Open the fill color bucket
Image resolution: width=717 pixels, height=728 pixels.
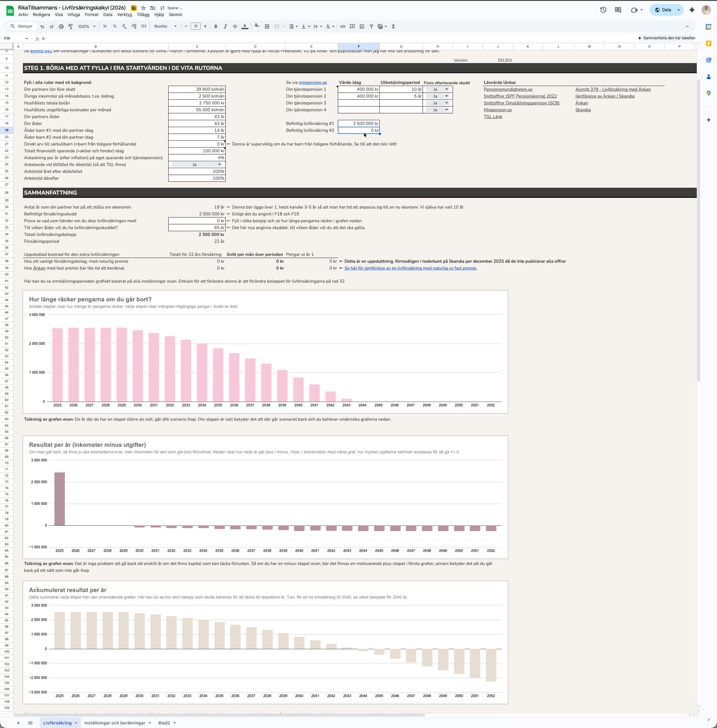(257, 27)
